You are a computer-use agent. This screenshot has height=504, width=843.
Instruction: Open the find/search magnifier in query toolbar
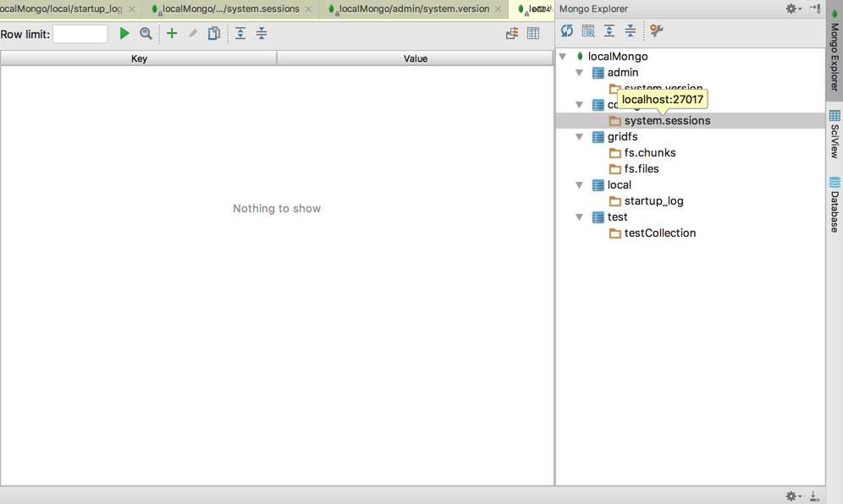[x=146, y=33]
